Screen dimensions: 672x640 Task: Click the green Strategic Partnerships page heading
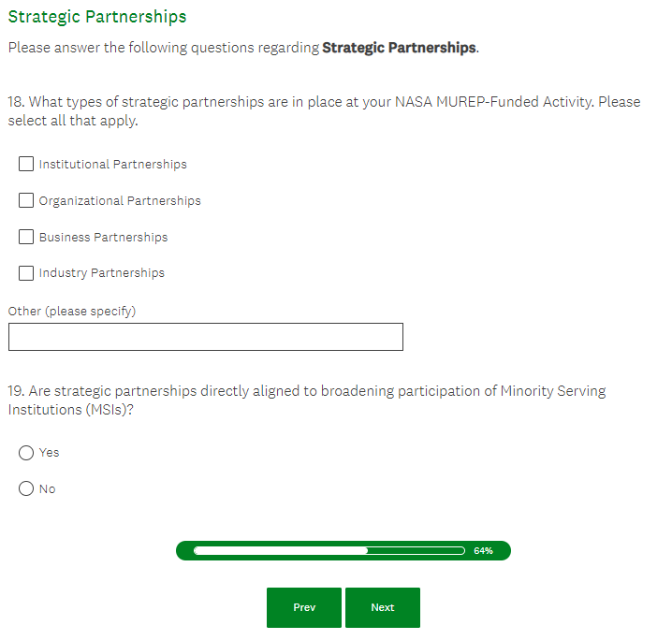(97, 17)
